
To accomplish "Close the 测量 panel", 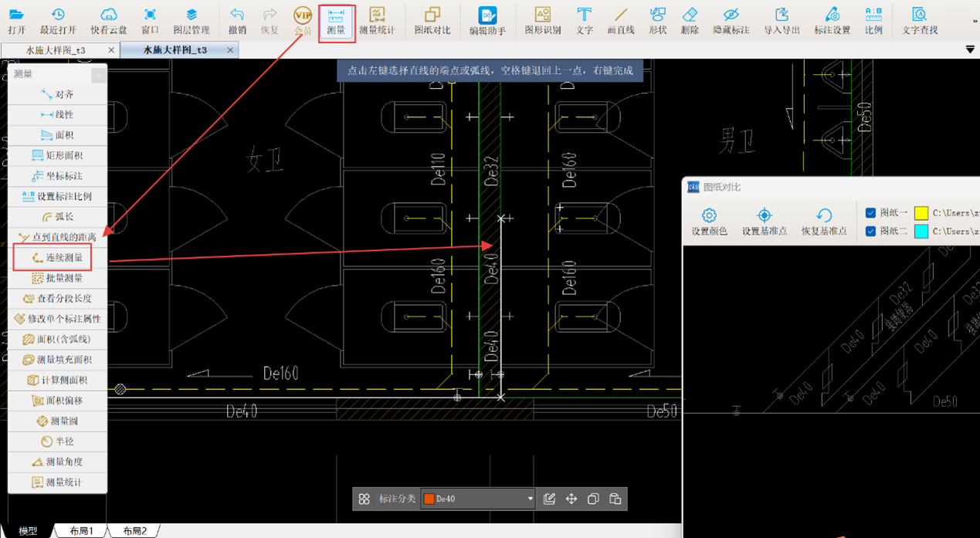I will click(x=99, y=75).
